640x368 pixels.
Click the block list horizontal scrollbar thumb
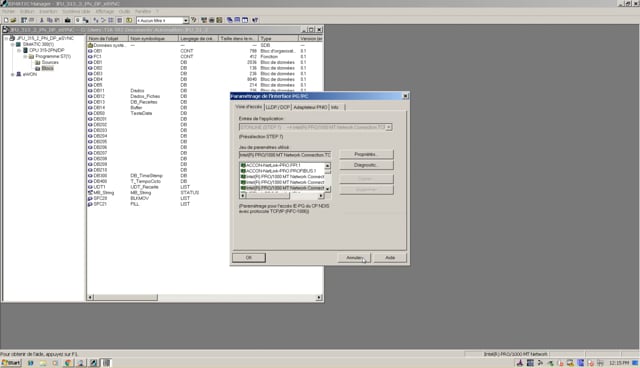click(x=125, y=297)
